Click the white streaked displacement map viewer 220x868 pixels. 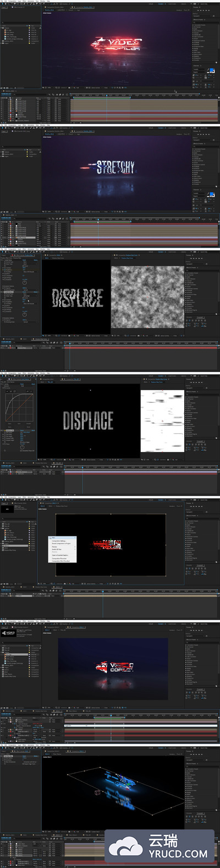(x=162, y=422)
